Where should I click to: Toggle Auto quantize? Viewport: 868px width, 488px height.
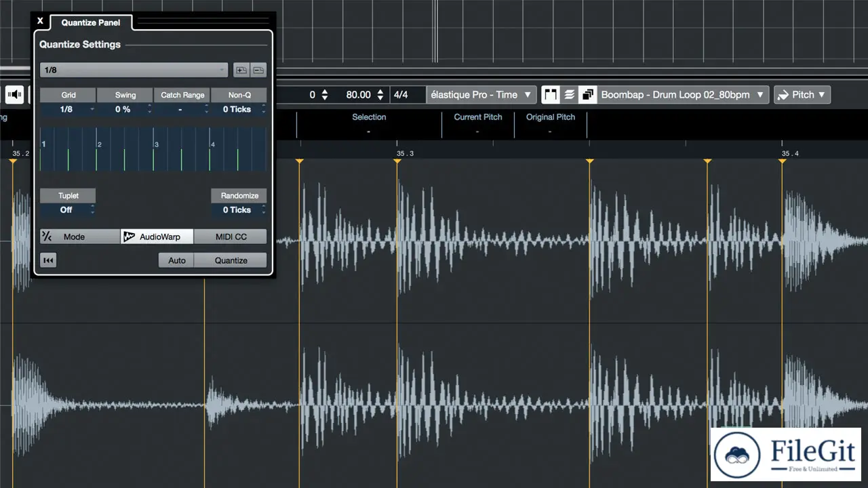click(176, 260)
